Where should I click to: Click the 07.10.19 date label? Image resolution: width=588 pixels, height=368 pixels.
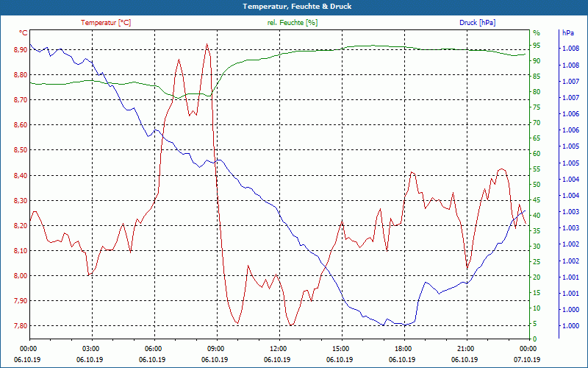[x=527, y=360]
